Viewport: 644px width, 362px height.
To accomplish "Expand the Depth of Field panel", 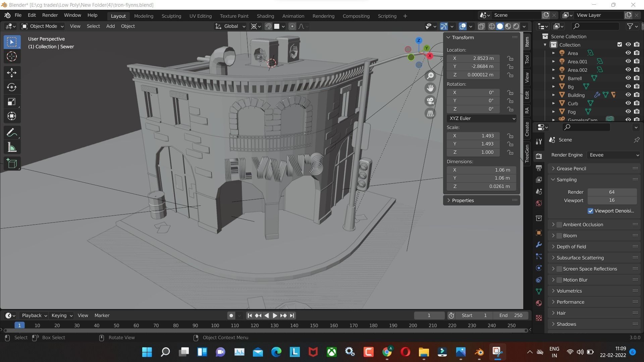I will click(x=594, y=247).
